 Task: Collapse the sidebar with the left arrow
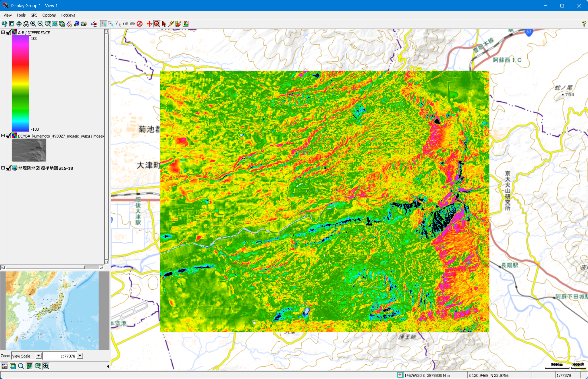tap(108, 366)
